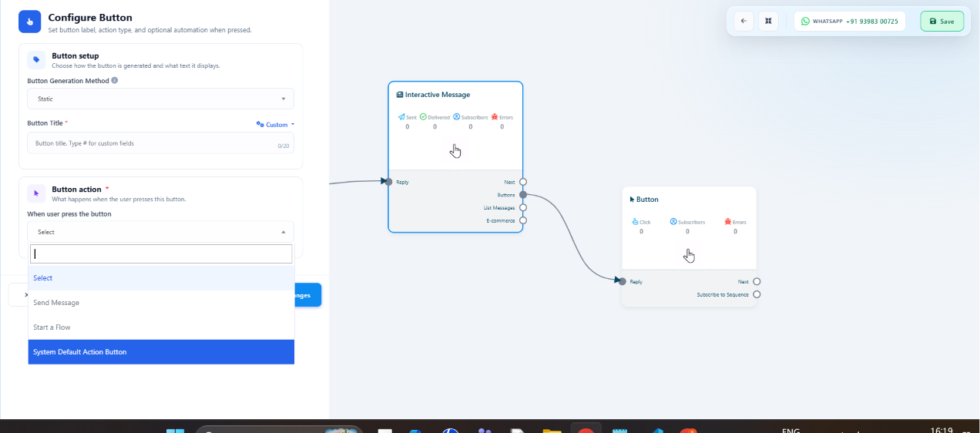Choose 'System Default Action Button' option
This screenshot has height=433, width=980.
pos(161,352)
